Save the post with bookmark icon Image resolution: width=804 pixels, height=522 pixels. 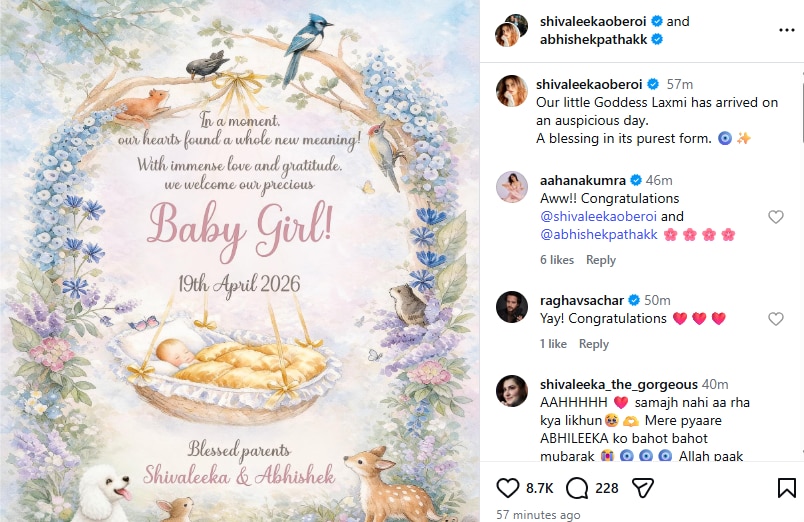(x=786, y=487)
